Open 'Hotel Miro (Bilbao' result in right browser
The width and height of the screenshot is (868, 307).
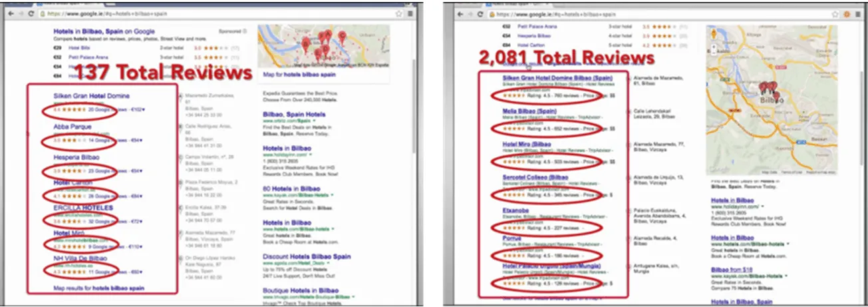pyautogui.click(x=527, y=143)
